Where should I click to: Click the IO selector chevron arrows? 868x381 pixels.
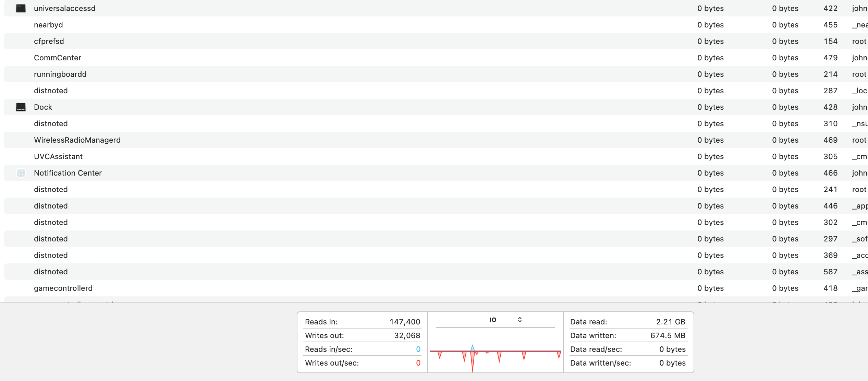click(519, 319)
